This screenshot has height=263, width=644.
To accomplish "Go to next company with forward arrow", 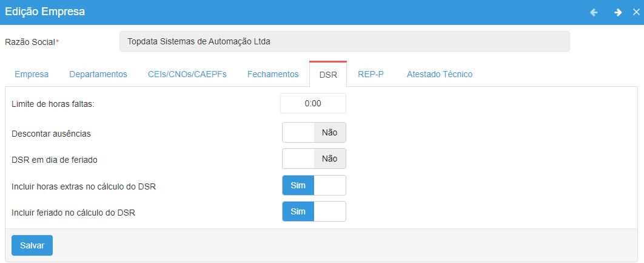I will tap(618, 12).
